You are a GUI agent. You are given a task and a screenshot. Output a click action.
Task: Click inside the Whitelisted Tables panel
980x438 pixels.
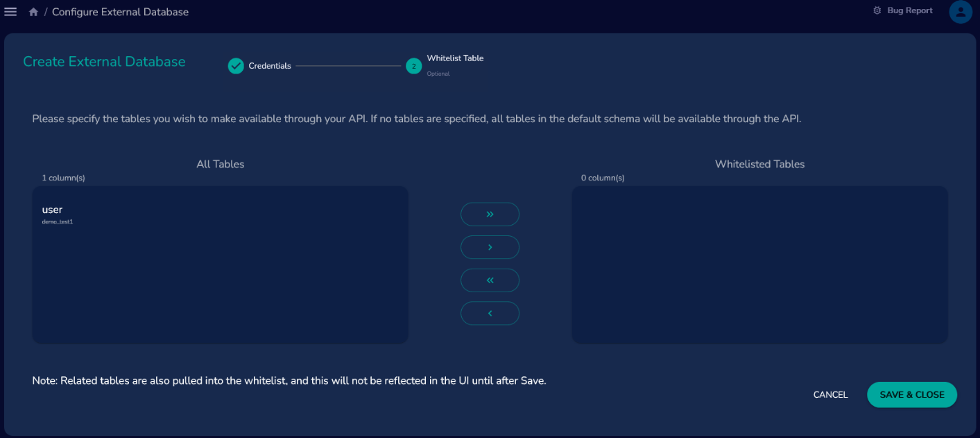[x=759, y=264]
